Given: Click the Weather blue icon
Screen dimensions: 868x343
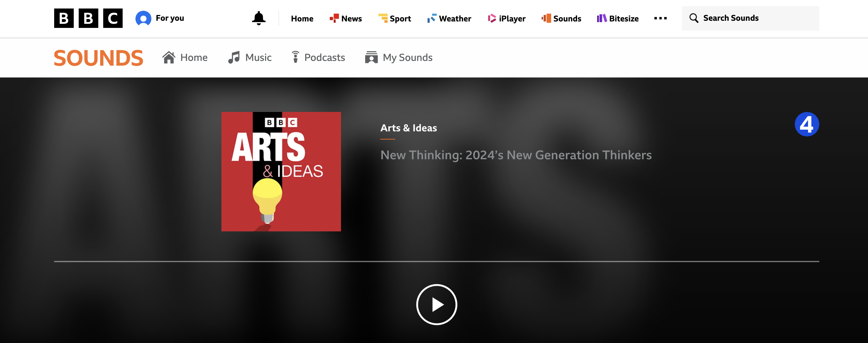Looking at the screenshot, I should tap(432, 18).
